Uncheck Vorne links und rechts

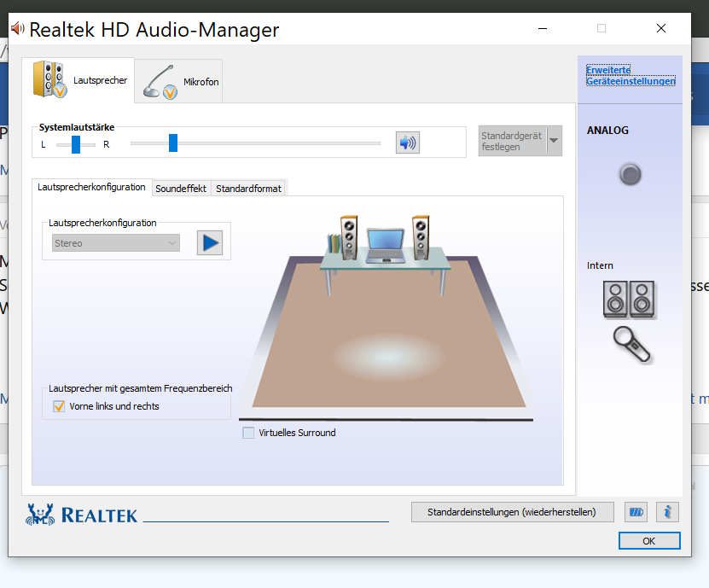59,406
